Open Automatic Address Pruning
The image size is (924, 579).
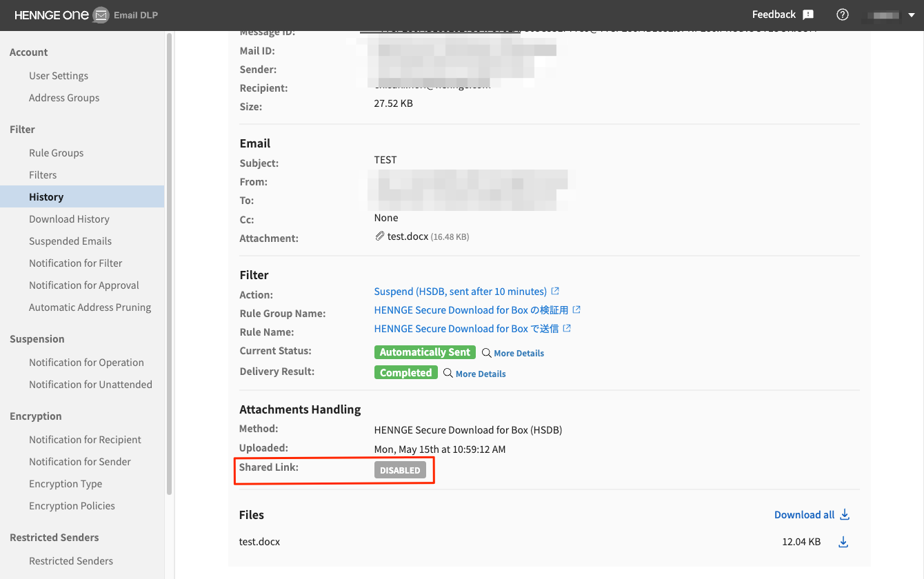90,307
